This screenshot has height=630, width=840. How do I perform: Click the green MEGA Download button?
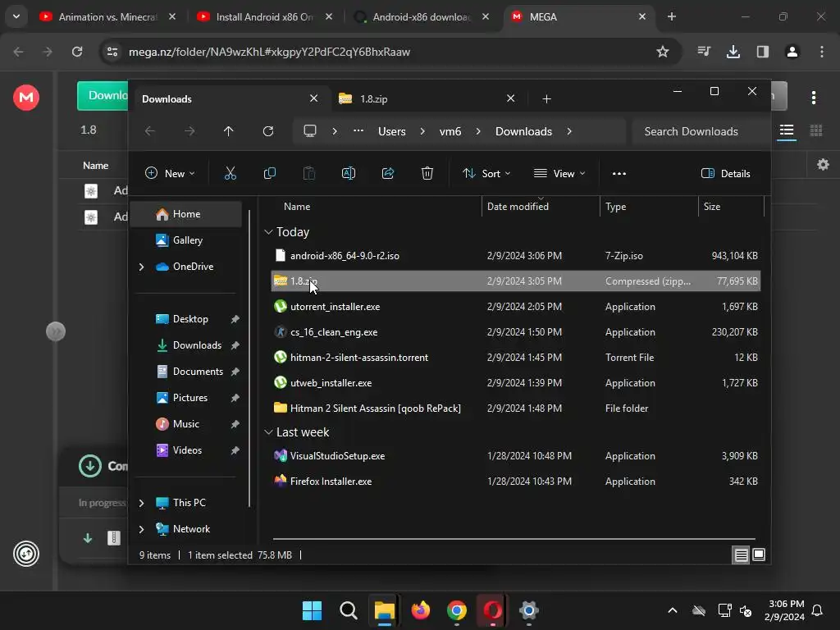point(103,96)
